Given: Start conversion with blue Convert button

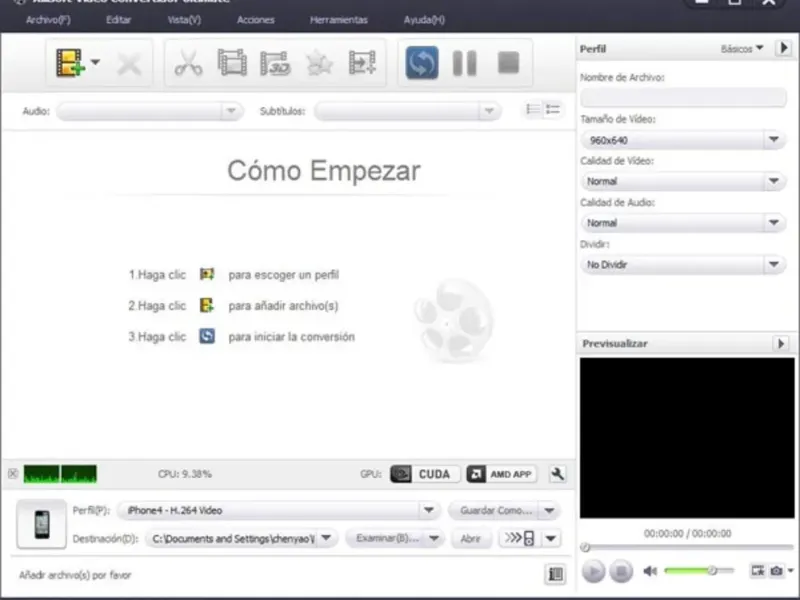Looking at the screenshot, I should point(422,63).
